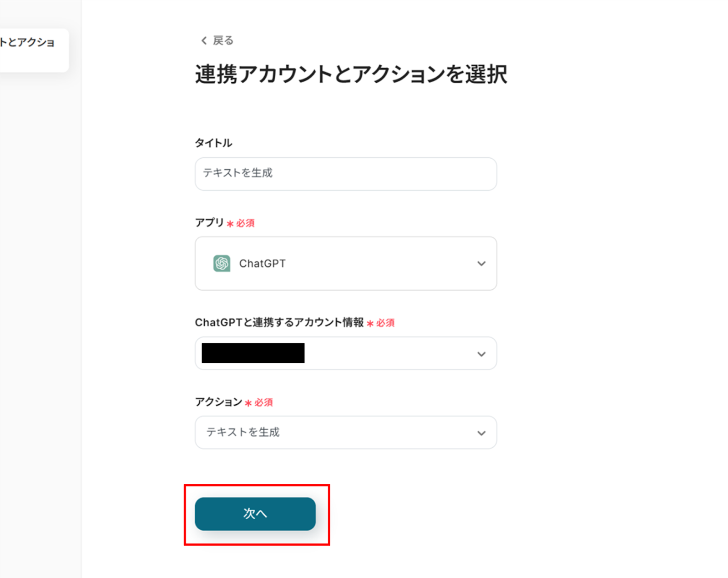Click the タイトル field label
This screenshot has width=728, height=578.
click(x=213, y=143)
